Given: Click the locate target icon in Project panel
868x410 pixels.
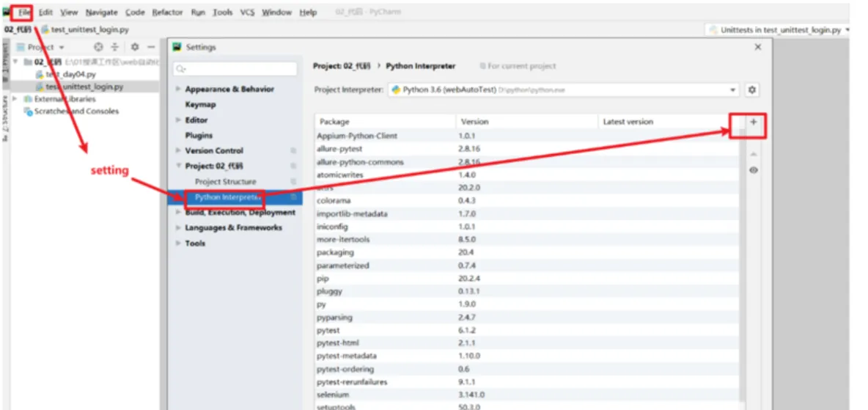Looking at the screenshot, I should 98,47.
